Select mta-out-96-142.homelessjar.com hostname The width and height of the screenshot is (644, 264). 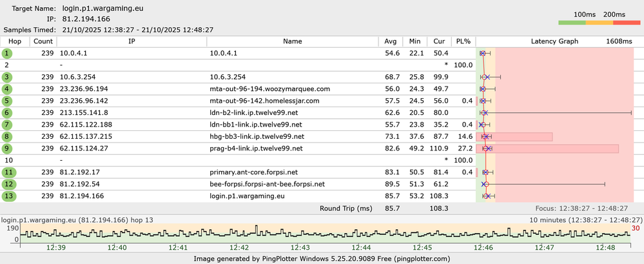[264, 101]
